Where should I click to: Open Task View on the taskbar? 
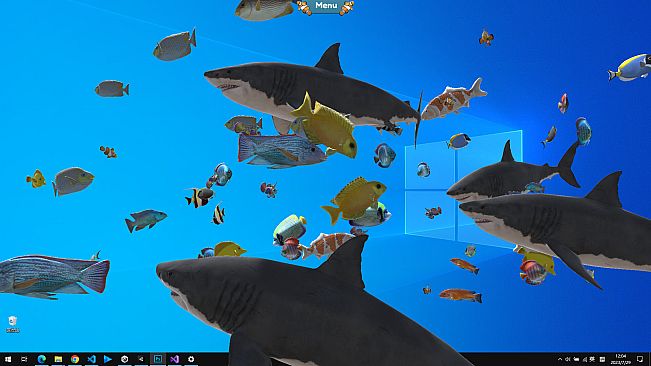24,359
